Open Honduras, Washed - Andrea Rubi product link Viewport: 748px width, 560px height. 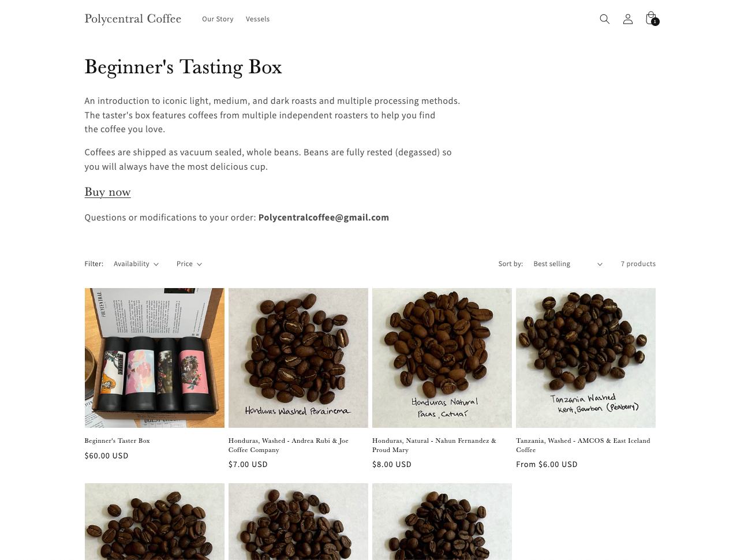289,445
